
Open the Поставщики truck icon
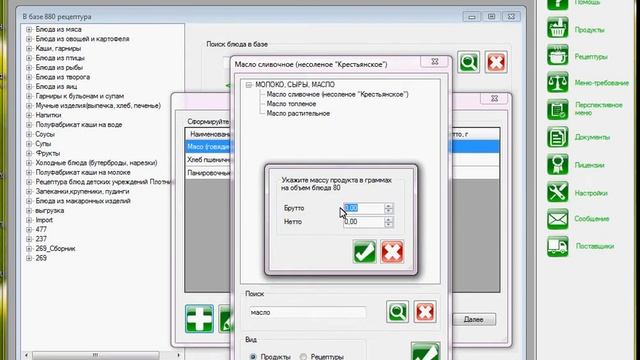tap(558, 246)
